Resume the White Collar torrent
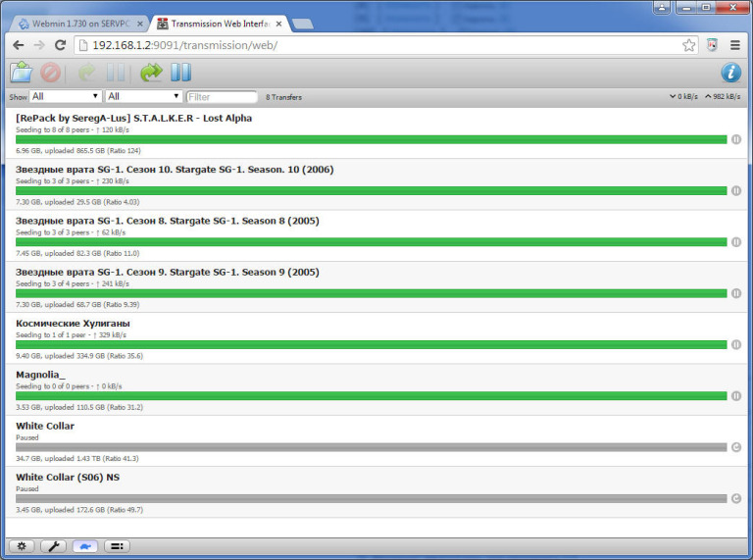 click(x=736, y=447)
